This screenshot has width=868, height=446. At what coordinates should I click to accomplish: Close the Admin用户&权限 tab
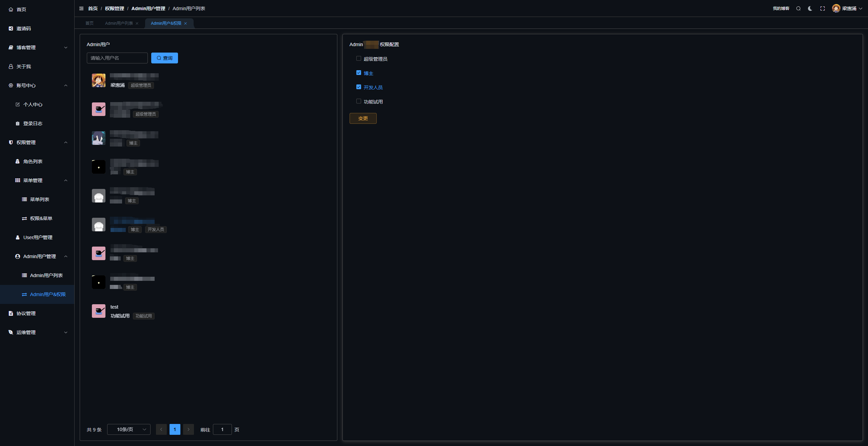tap(185, 23)
